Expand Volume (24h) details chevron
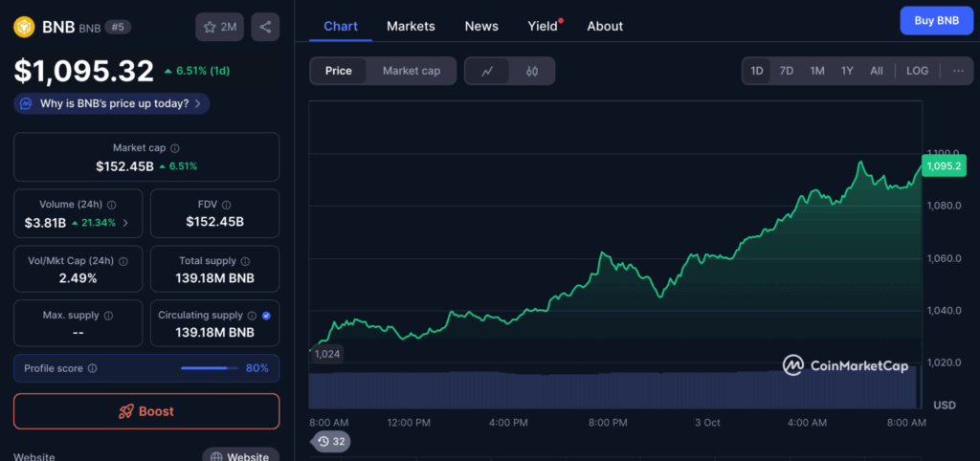This screenshot has width=980, height=461. [126, 223]
